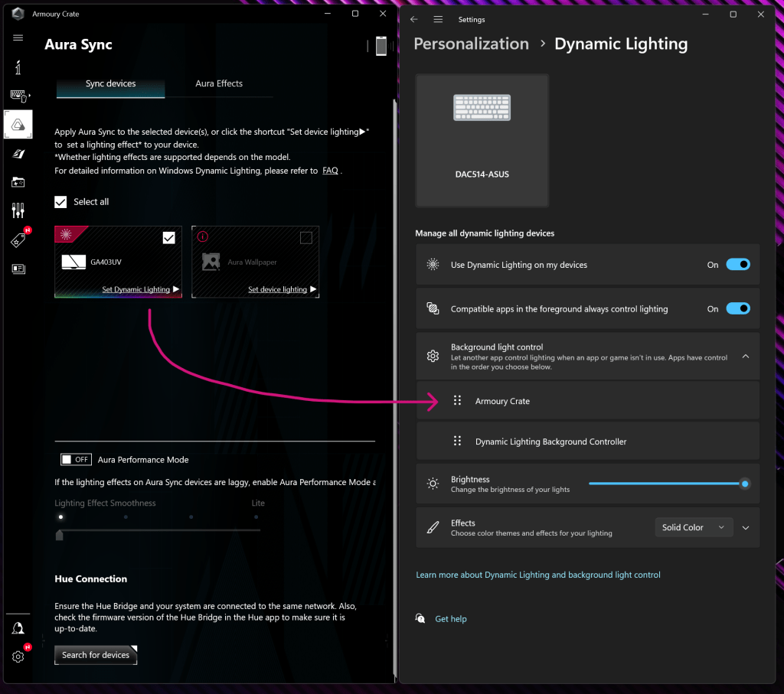Open Armoury Crate settings gear icon
The height and width of the screenshot is (694, 784).
(18, 657)
